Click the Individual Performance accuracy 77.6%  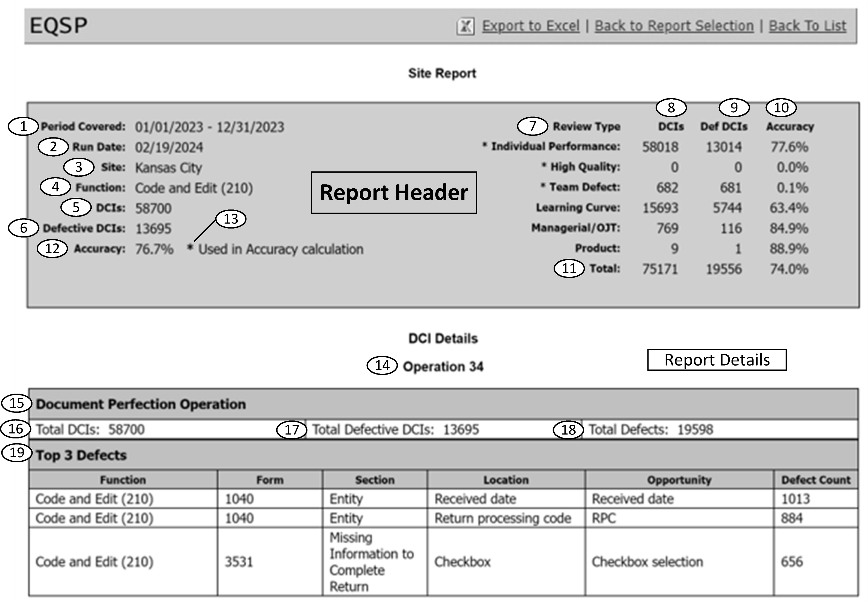click(x=789, y=147)
